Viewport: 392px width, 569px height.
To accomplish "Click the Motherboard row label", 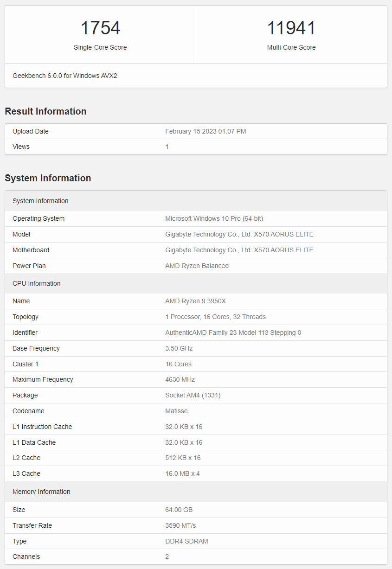I will point(31,250).
